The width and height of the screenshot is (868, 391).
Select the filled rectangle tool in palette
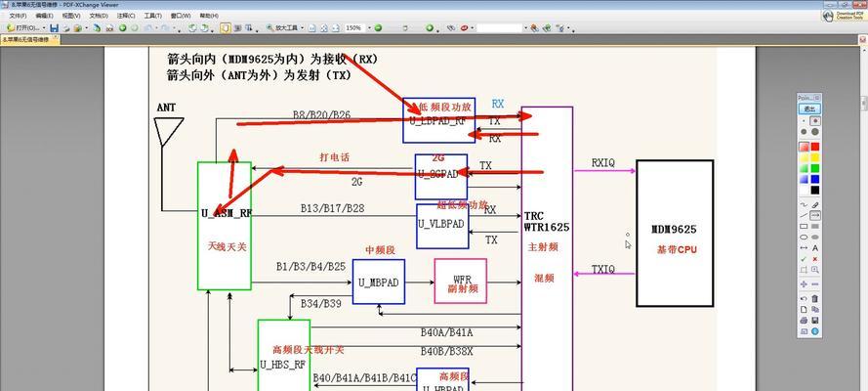[x=815, y=226]
